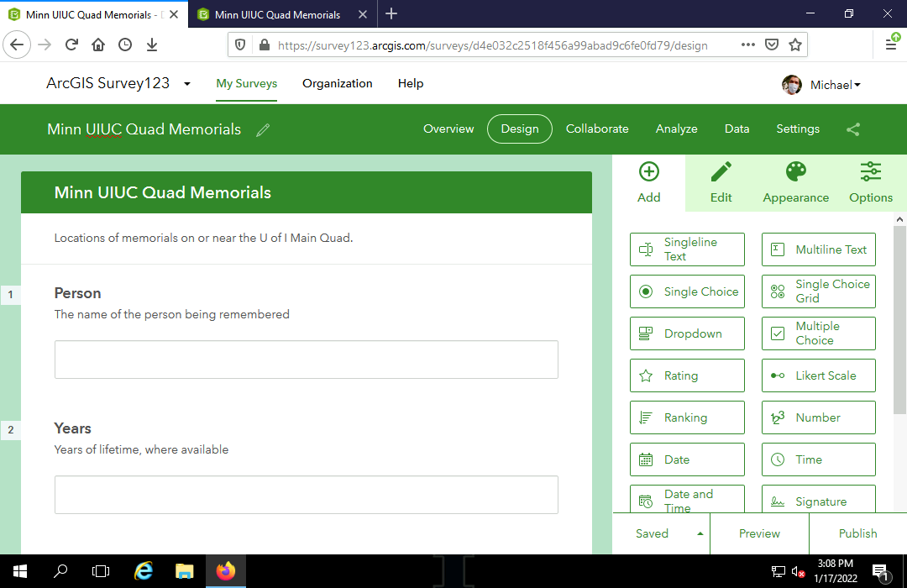Open the Collaborate tab

click(x=597, y=129)
